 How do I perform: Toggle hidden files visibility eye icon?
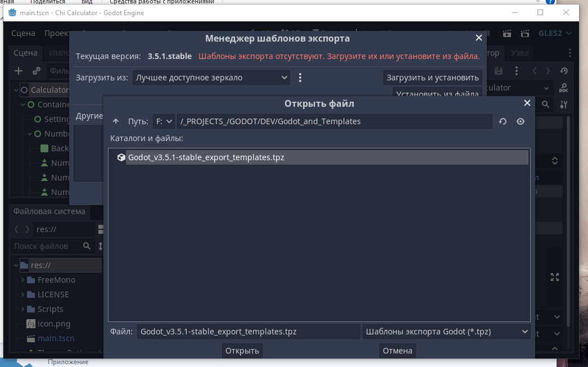521,121
